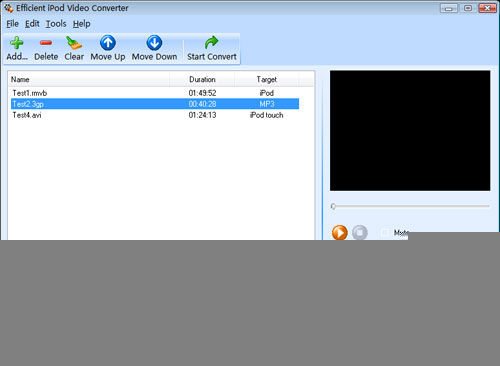Play the preview with orange button
Viewport: 500px width, 366px height.
pyautogui.click(x=340, y=233)
